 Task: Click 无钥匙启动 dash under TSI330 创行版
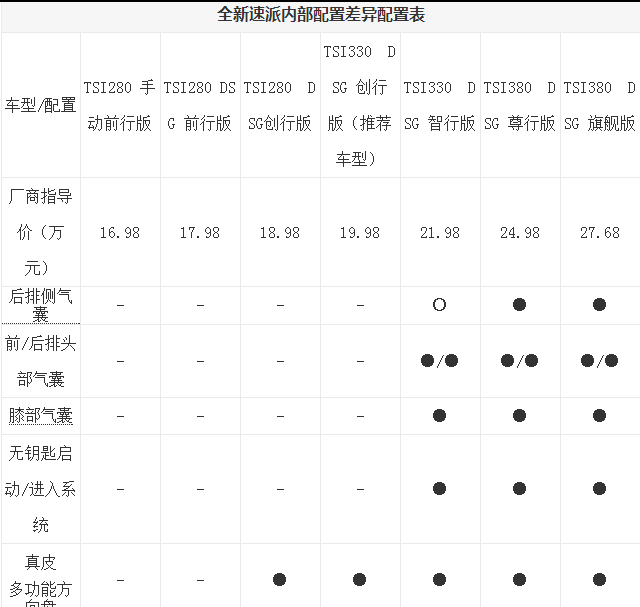[360, 489]
